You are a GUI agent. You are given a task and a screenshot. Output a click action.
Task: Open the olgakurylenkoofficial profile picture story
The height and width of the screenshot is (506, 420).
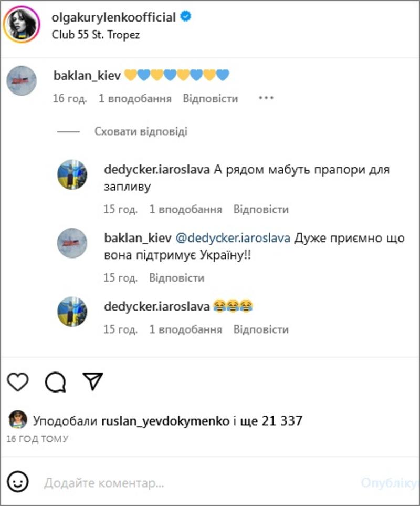[x=22, y=25]
